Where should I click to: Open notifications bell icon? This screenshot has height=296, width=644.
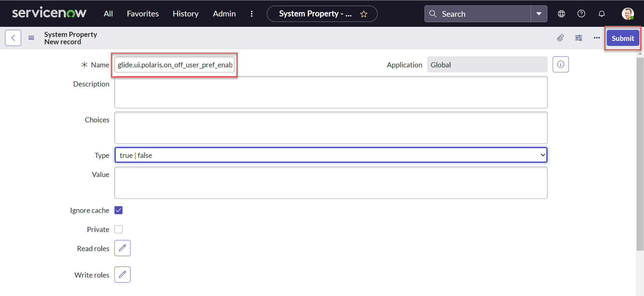pos(601,14)
